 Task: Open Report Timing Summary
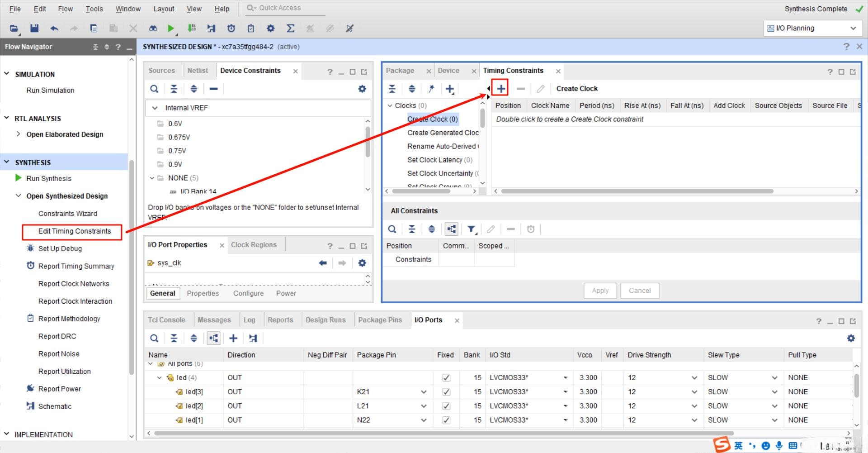tap(76, 266)
